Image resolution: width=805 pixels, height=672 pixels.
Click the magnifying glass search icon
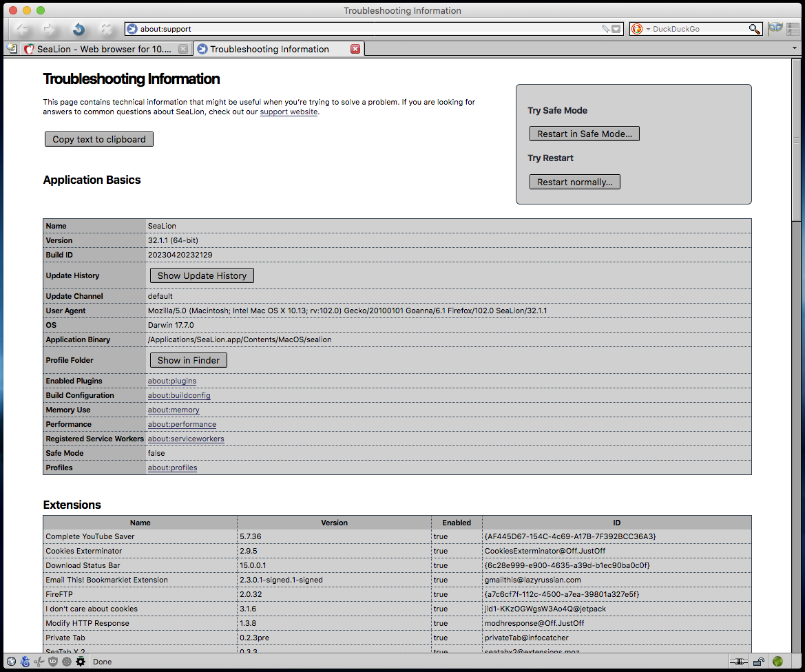(x=754, y=29)
